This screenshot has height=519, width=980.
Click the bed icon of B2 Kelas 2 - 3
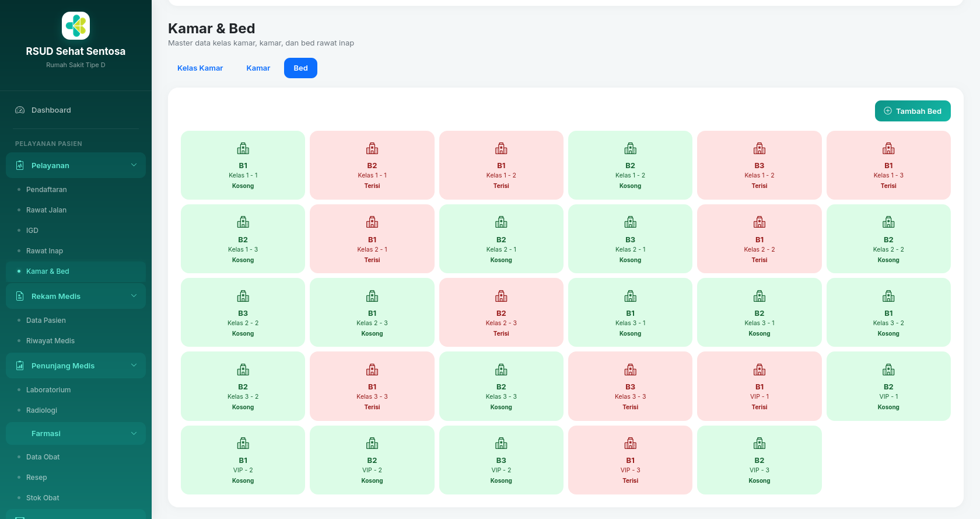tap(501, 296)
